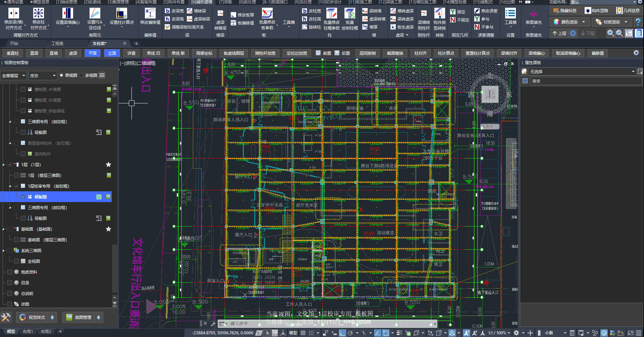Click the 批量绘制柱帽 icon
Viewport: 644px width, 337px height.
coord(350,13)
